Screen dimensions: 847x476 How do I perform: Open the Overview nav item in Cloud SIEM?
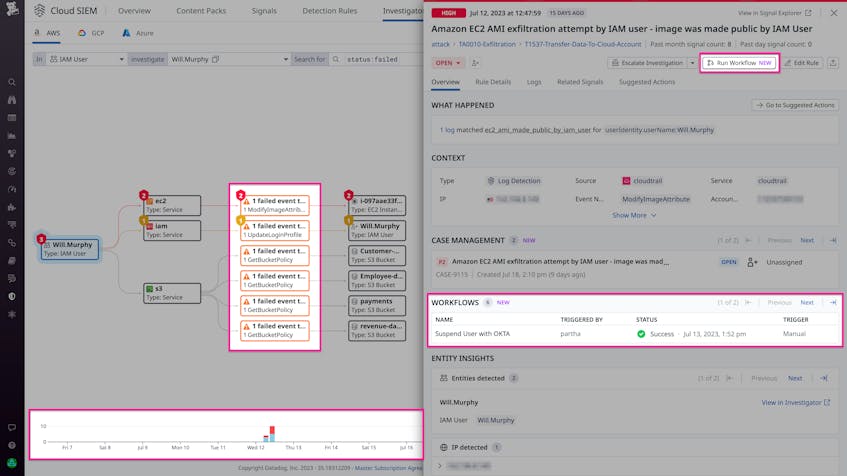pos(135,11)
